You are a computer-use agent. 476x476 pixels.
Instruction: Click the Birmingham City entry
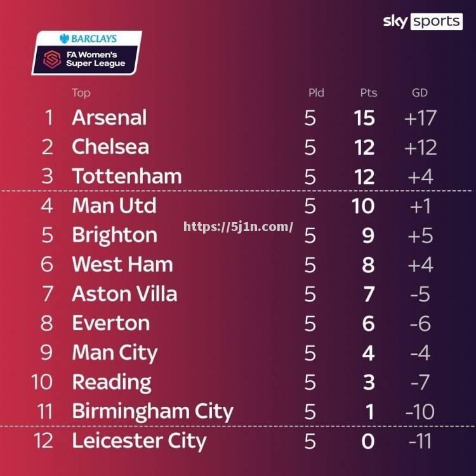coord(152,412)
